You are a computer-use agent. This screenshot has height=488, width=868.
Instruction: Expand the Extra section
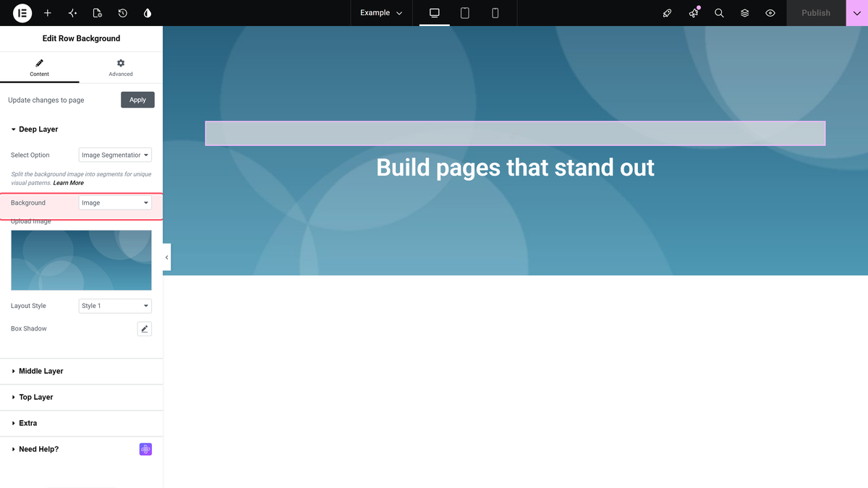coord(81,423)
